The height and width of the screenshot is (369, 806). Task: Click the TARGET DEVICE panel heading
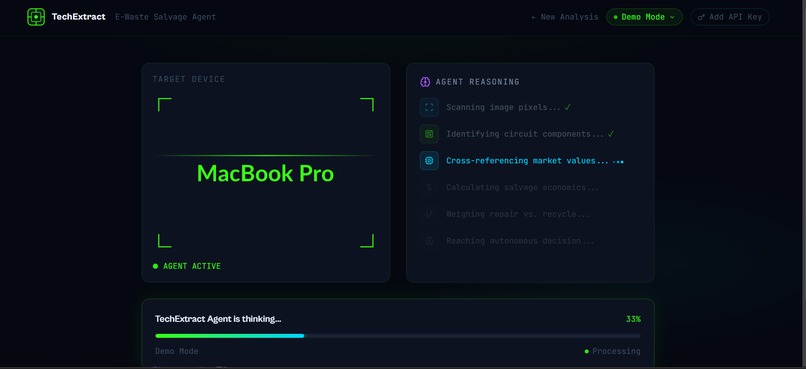point(189,79)
